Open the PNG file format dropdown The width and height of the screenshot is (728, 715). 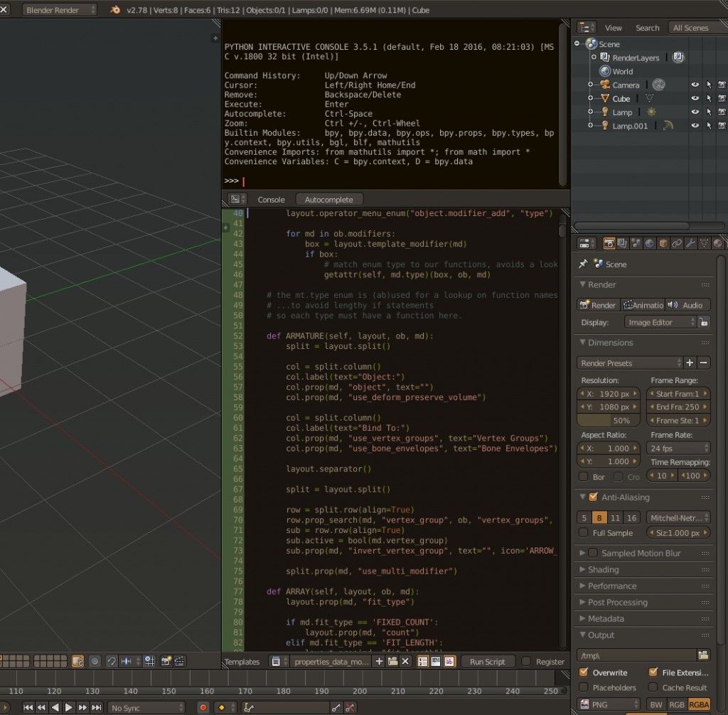pos(608,704)
